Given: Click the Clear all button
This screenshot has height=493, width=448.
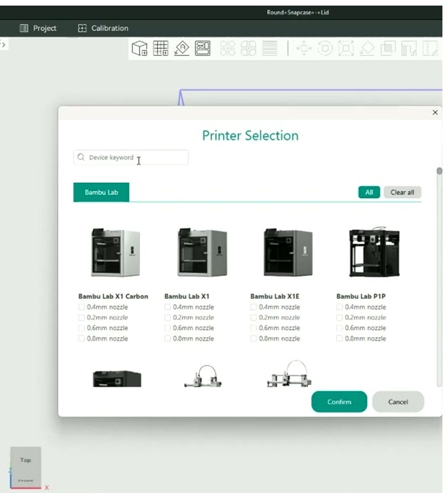Looking at the screenshot, I should tap(402, 192).
